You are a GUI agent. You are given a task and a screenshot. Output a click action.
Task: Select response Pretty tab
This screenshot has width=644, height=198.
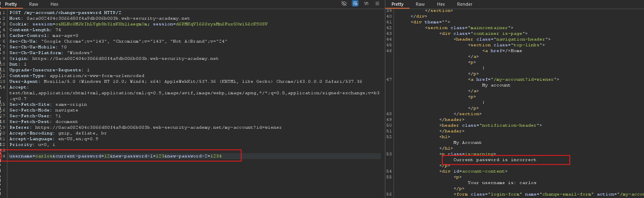[398, 4]
